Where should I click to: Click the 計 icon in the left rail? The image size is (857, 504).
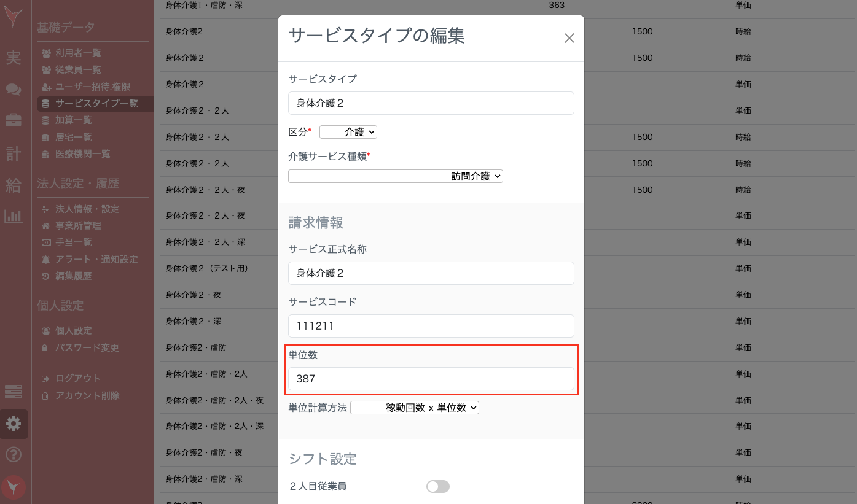click(14, 153)
